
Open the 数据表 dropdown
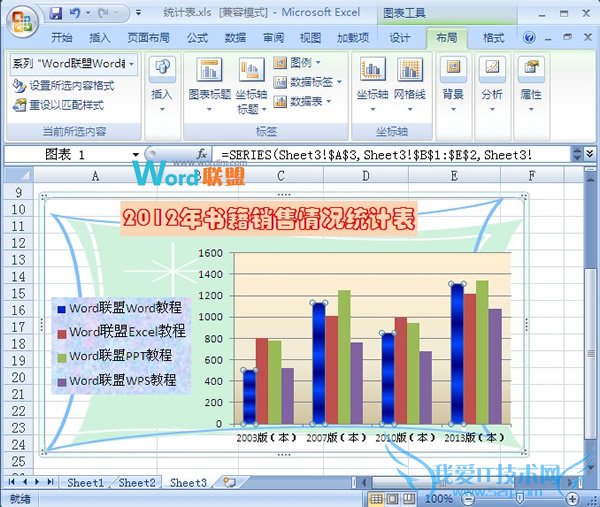pos(302,101)
